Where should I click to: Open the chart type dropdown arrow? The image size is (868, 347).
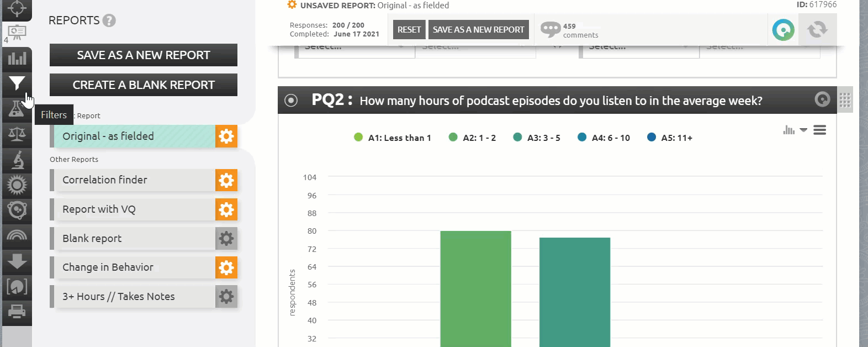[803, 130]
